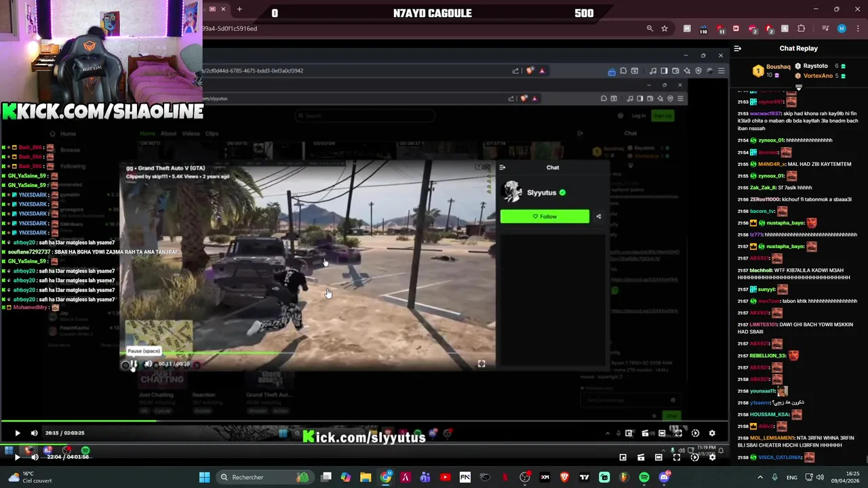
Task: Play the inner recorded video at 26:15
Action: pos(17,433)
